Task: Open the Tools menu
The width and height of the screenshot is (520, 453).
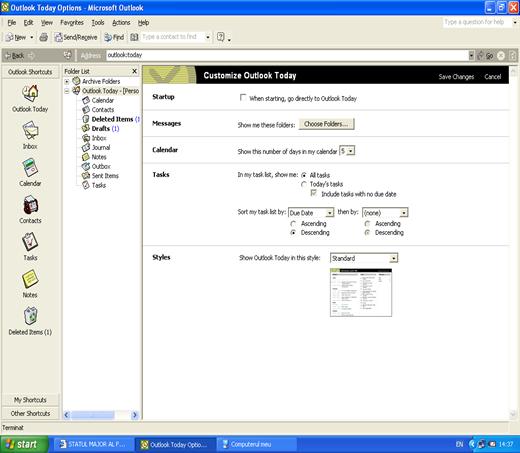Action: 98,23
